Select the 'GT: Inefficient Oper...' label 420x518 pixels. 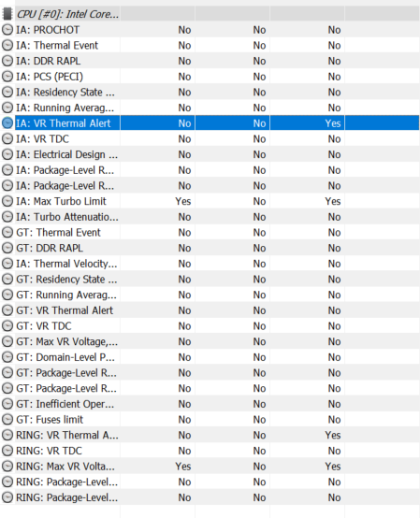[x=65, y=404]
